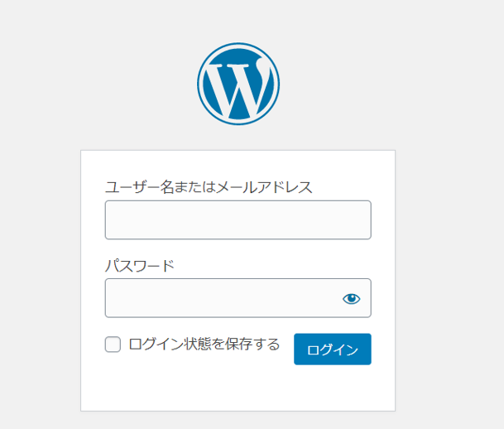Focus the パスワード input field
504x429 pixels.
(238, 298)
